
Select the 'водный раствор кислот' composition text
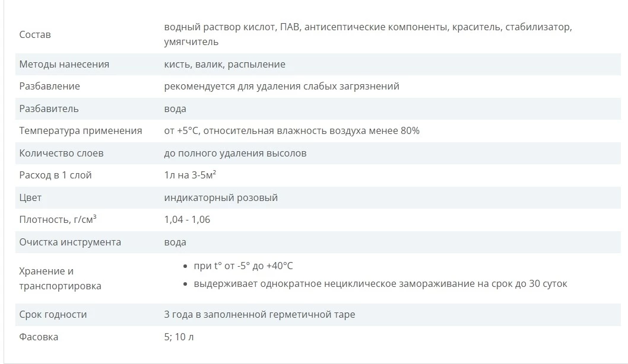point(220,27)
